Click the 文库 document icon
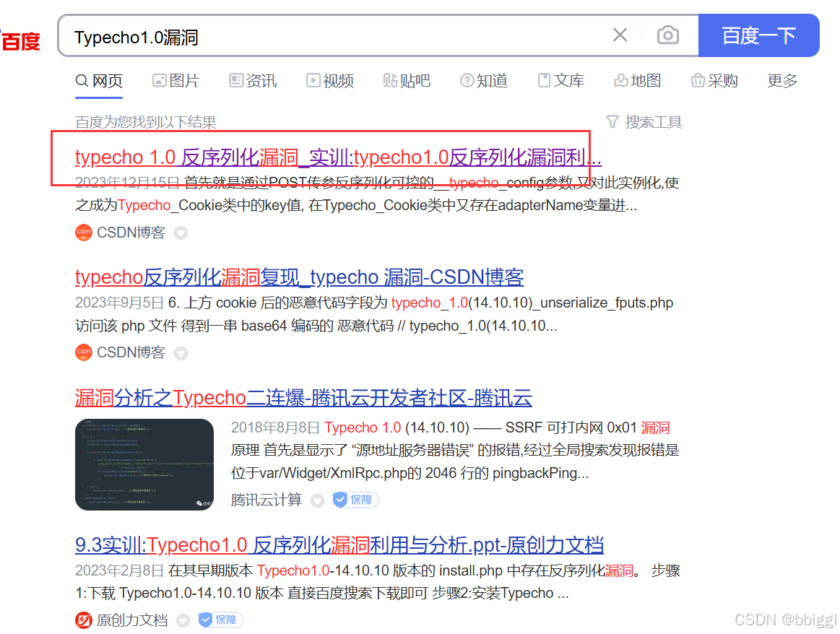 [544, 80]
